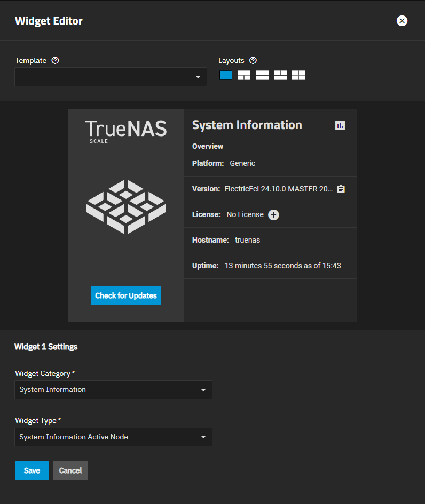This screenshot has width=425, height=504.
Task: Expand the Widget Type dropdown
Action: click(113, 437)
